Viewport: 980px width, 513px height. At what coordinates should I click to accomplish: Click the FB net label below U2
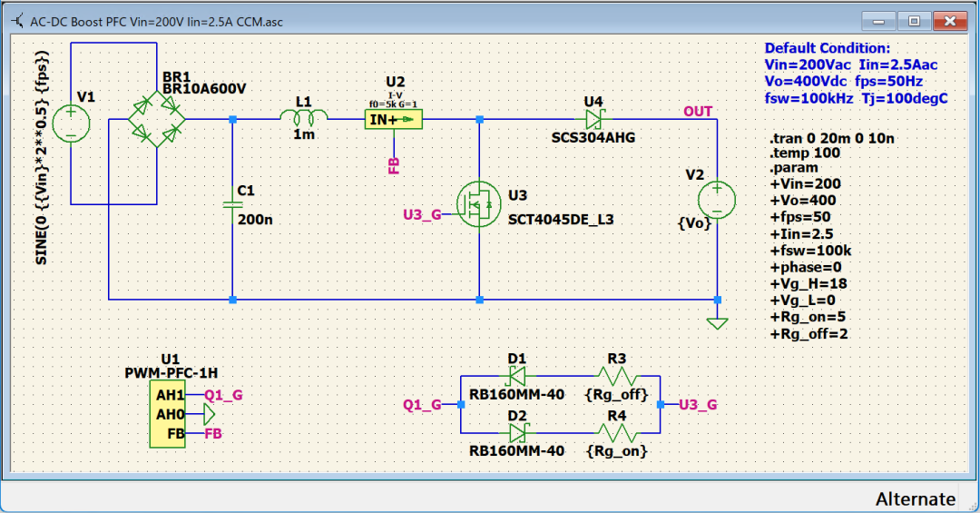click(x=394, y=165)
